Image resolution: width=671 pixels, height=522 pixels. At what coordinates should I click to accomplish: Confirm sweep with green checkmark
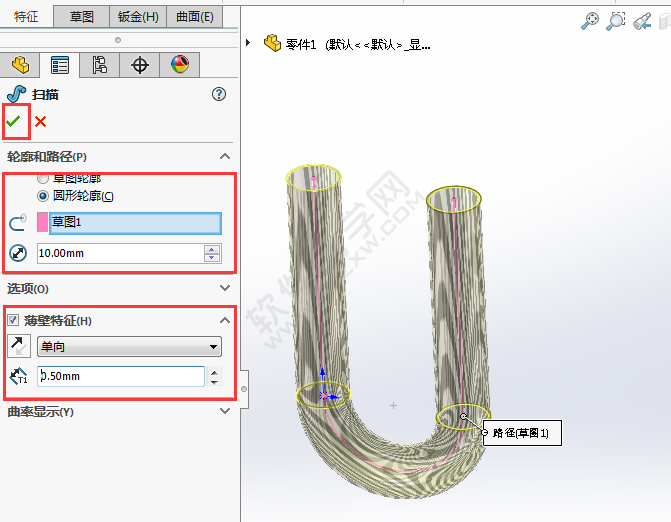[x=14, y=122]
